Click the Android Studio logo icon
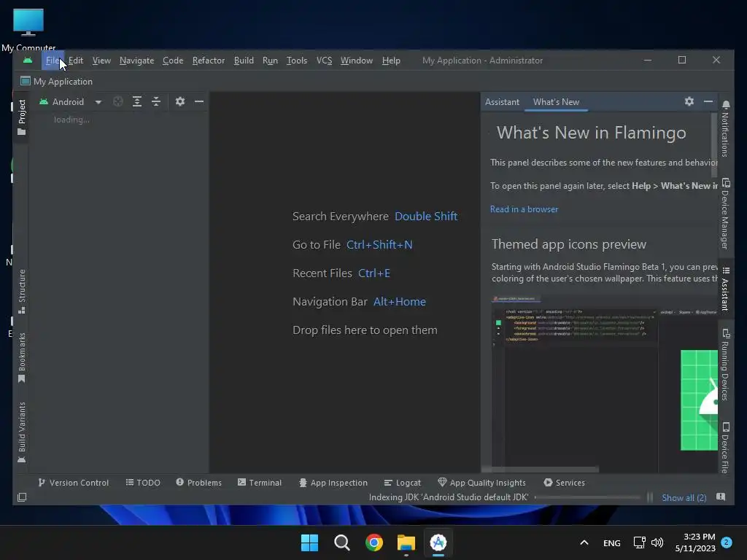Viewport: 747px width, 560px height. pyautogui.click(x=28, y=61)
